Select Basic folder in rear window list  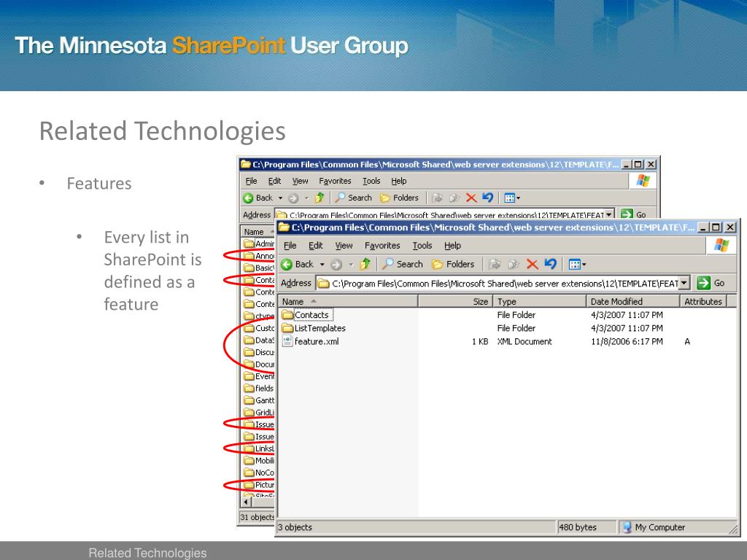(x=259, y=268)
